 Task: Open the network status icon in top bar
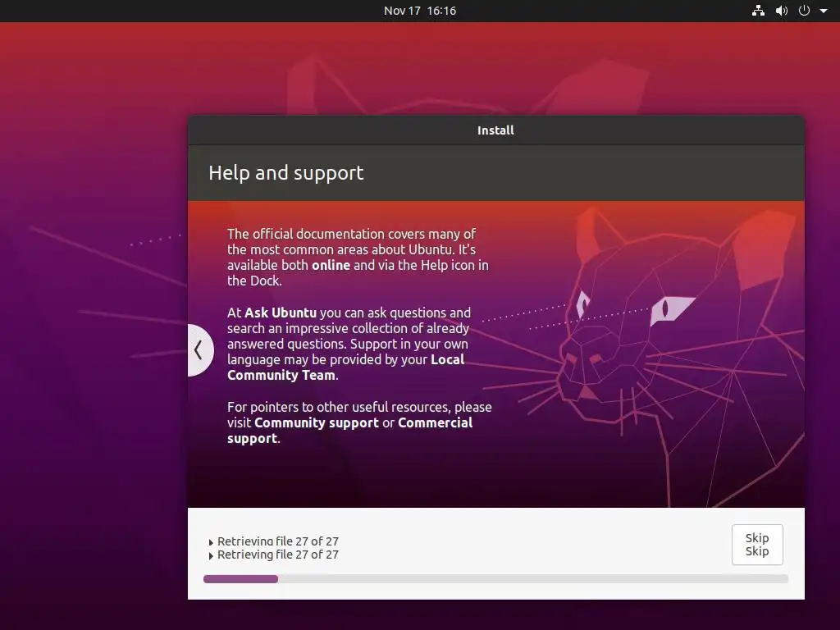[758, 11]
